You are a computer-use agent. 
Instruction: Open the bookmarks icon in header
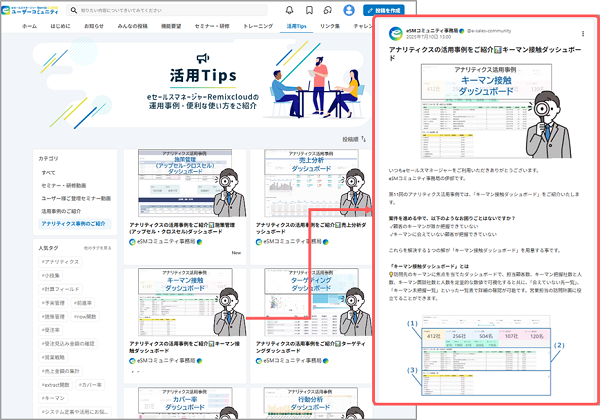coord(309,10)
